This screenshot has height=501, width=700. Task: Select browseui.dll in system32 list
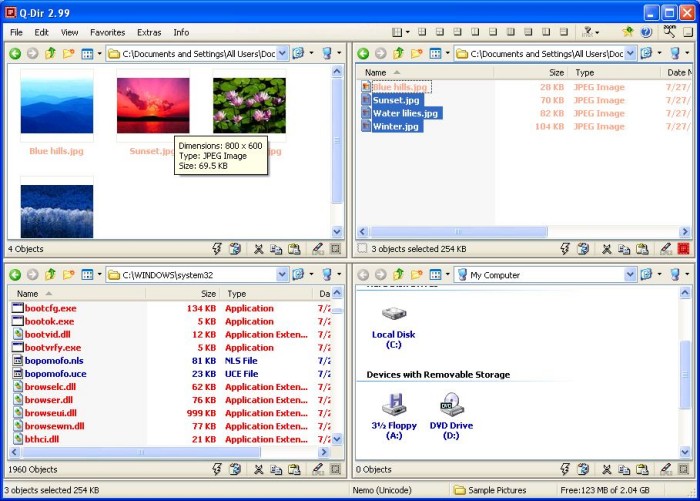50,413
